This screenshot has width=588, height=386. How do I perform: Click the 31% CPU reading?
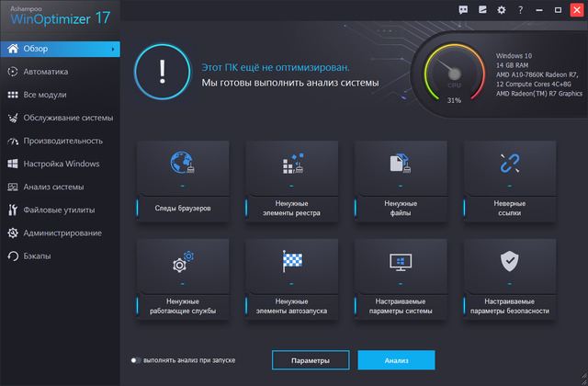point(454,100)
